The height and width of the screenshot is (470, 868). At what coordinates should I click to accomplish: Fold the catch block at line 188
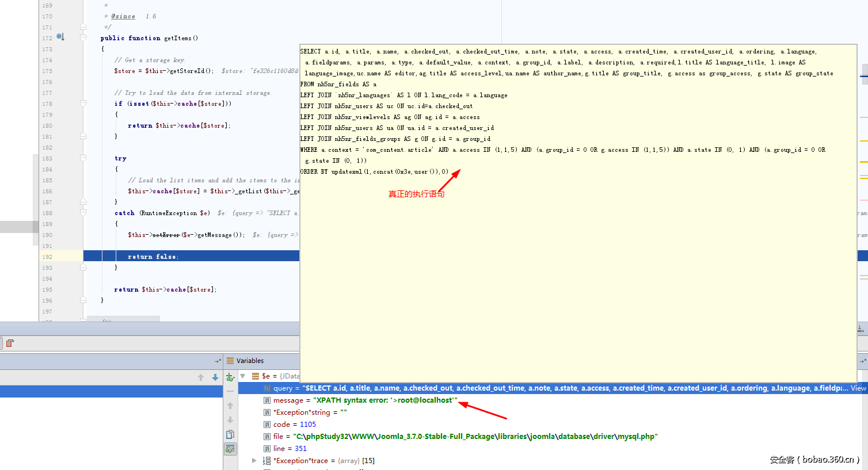[x=83, y=213]
